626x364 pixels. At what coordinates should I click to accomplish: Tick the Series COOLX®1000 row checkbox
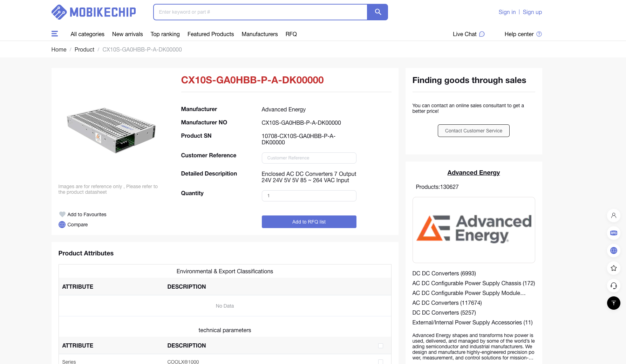pyautogui.click(x=381, y=362)
